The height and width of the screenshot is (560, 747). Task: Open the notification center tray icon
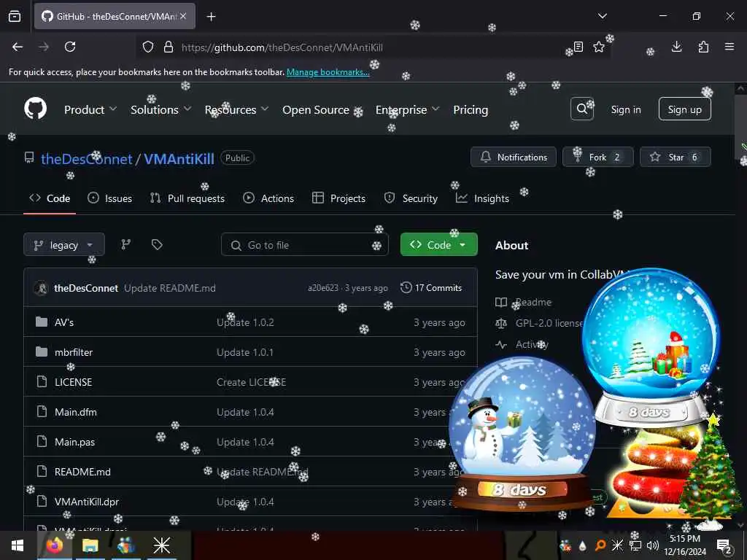724,545
